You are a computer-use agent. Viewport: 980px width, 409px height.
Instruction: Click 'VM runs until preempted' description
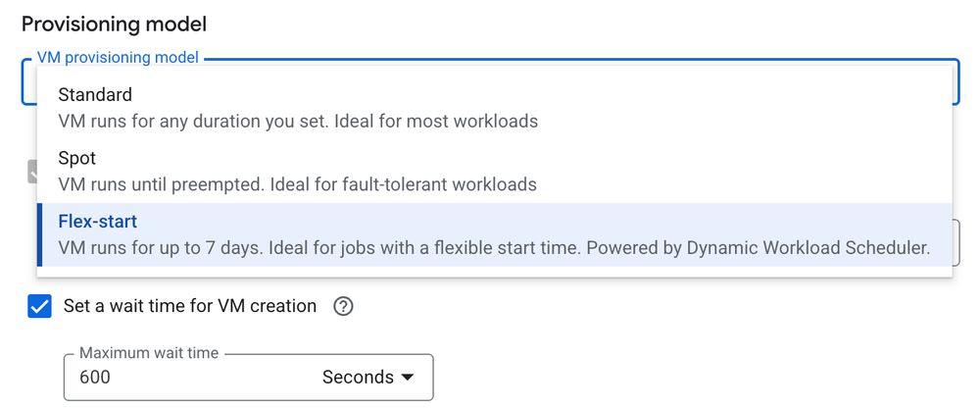click(297, 183)
